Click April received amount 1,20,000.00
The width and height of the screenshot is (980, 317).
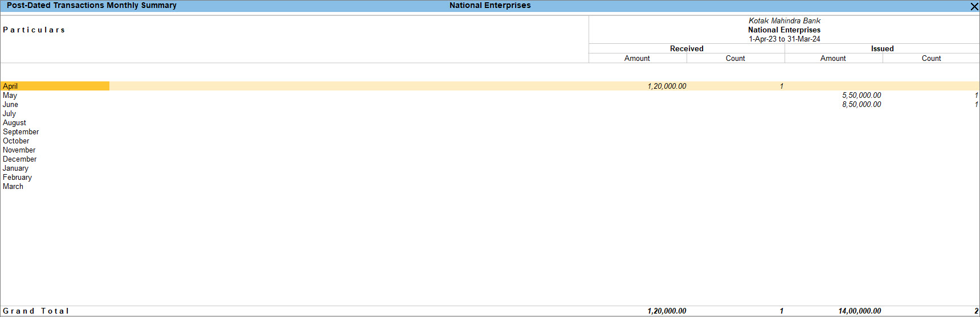[667, 86]
